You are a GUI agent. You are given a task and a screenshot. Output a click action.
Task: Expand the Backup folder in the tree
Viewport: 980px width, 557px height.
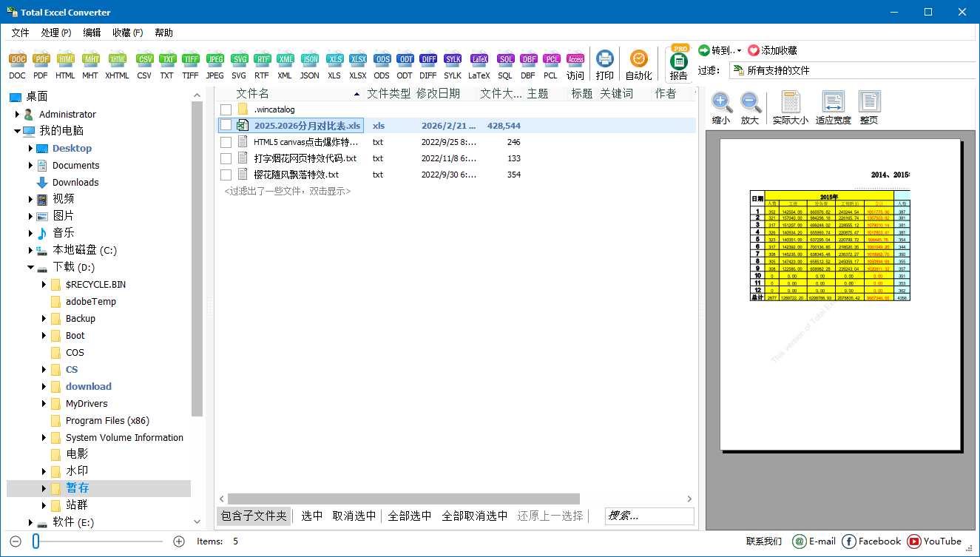[x=44, y=318]
